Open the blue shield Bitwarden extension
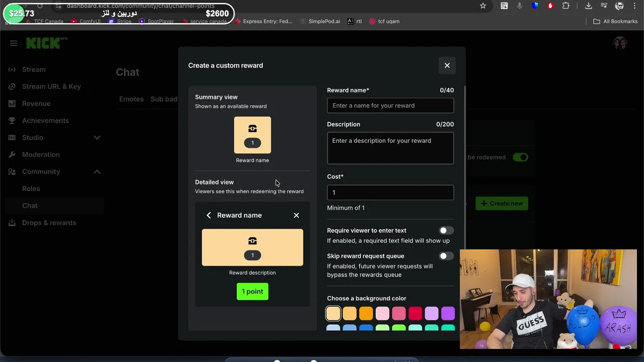The width and height of the screenshot is (644, 362). tap(535, 6)
